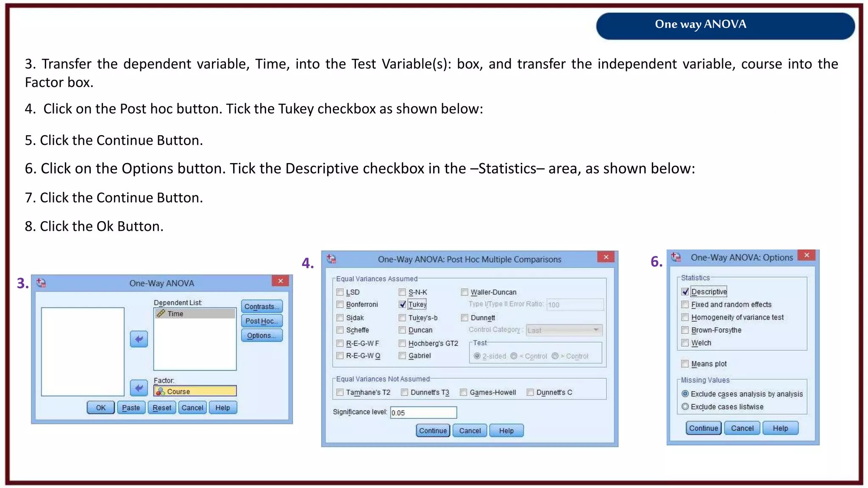The width and height of the screenshot is (868, 488).
Task: Select Exclude cases analysis by analysis
Action: point(685,394)
